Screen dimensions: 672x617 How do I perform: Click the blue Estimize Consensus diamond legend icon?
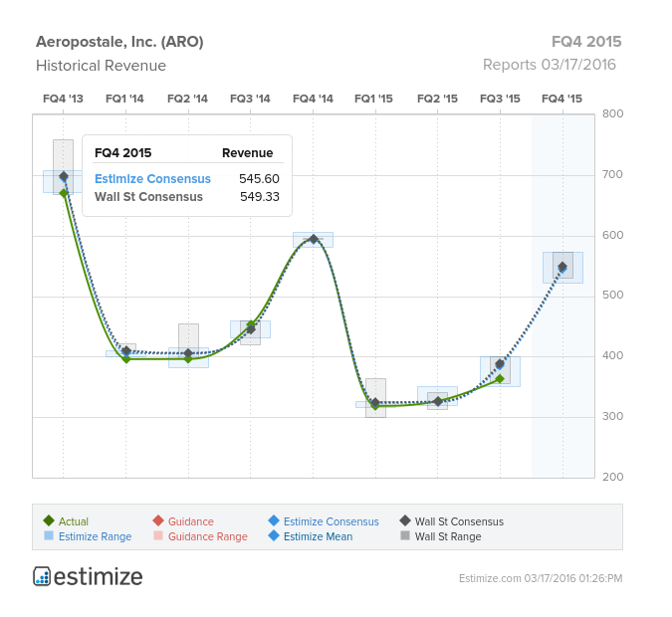pos(274,520)
